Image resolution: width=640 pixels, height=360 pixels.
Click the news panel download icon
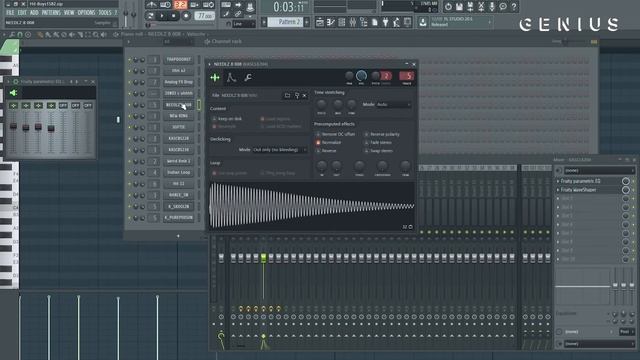(x=423, y=22)
